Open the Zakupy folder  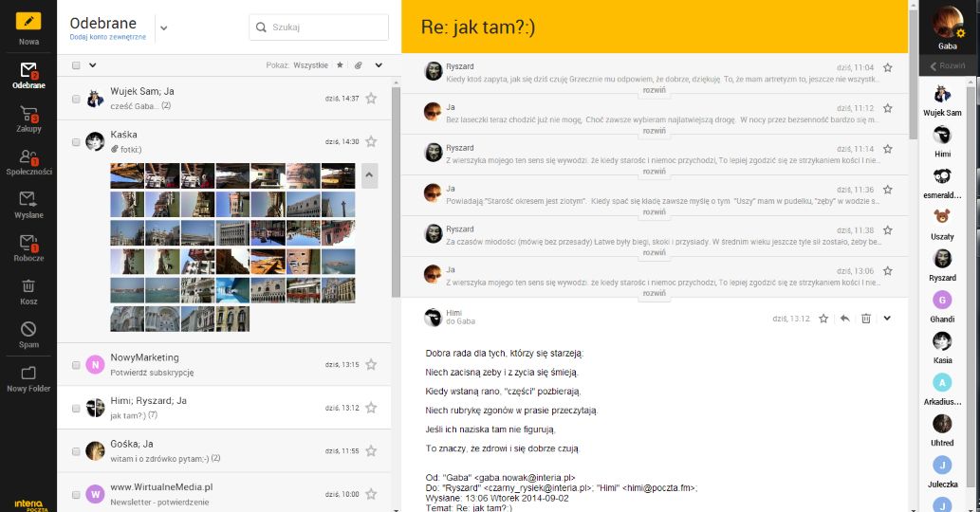[28, 119]
